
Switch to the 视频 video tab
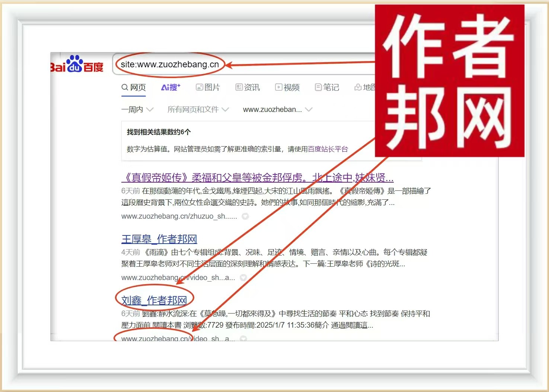point(287,87)
